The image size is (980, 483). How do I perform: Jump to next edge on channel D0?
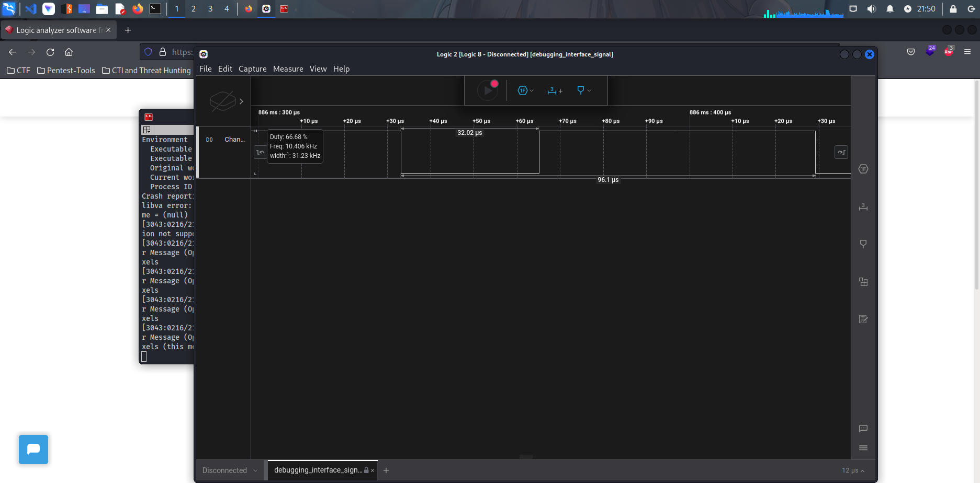tap(841, 152)
